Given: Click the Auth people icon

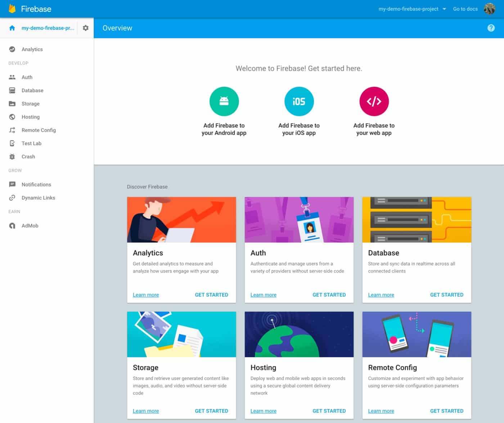Looking at the screenshot, I should coord(12,77).
